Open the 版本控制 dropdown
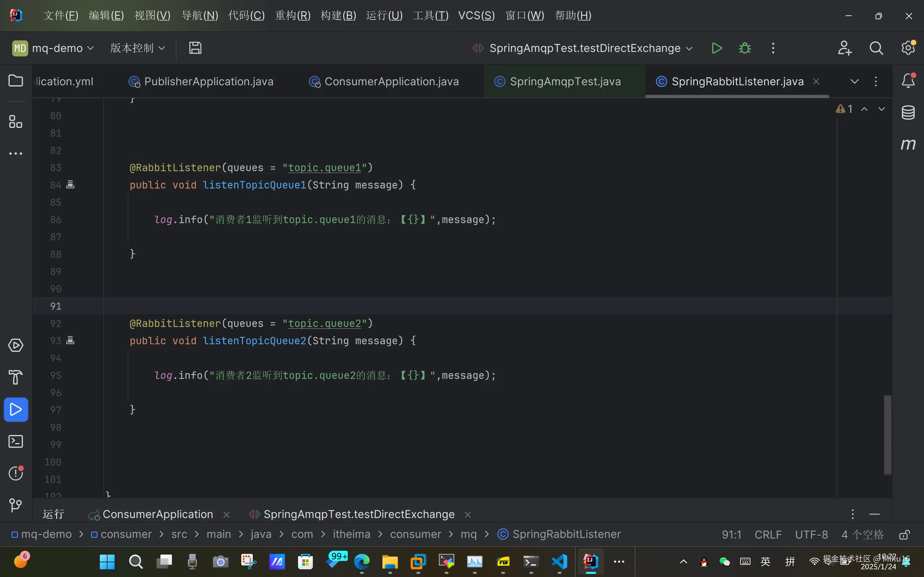924x577 pixels. (137, 48)
